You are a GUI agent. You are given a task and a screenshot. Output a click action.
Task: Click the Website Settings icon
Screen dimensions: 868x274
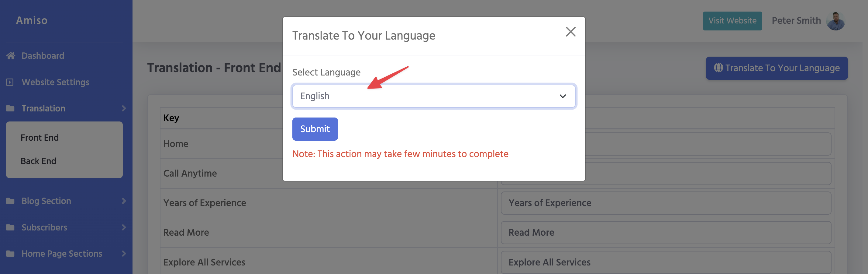[x=10, y=82]
